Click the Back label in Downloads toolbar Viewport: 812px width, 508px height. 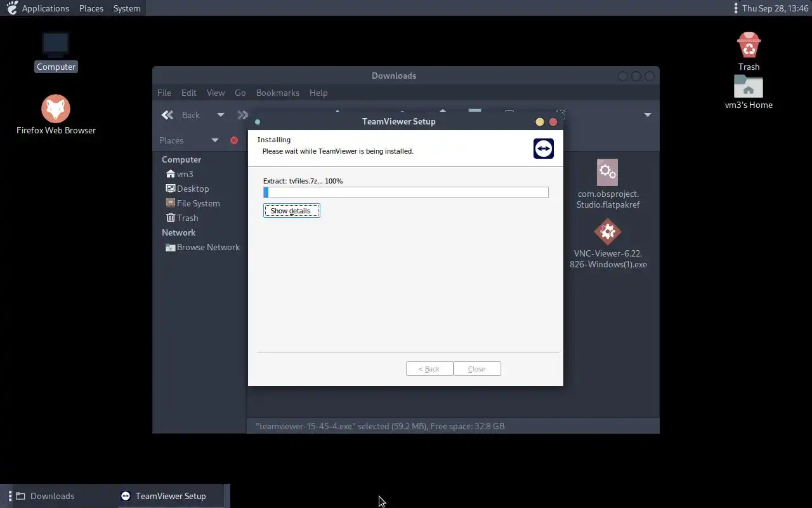pyautogui.click(x=191, y=115)
